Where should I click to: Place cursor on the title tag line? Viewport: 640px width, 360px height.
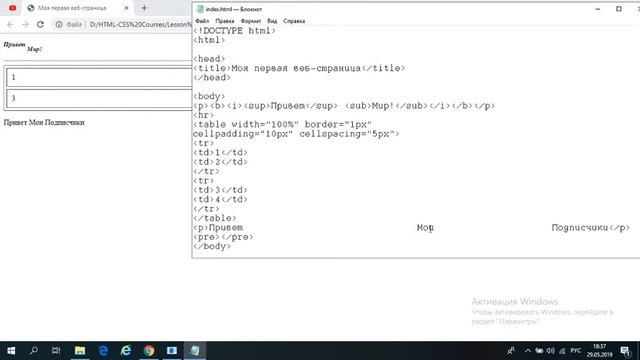[x=299, y=68]
